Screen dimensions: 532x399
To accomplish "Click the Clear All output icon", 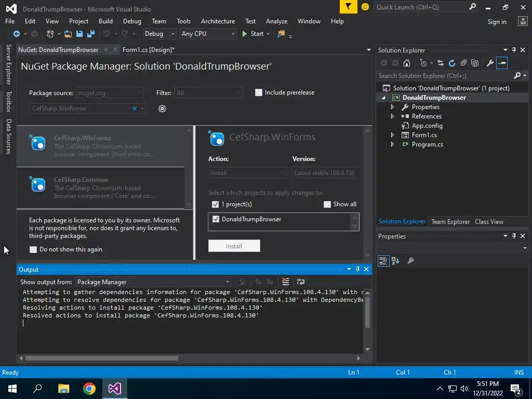I will pos(285,282).
